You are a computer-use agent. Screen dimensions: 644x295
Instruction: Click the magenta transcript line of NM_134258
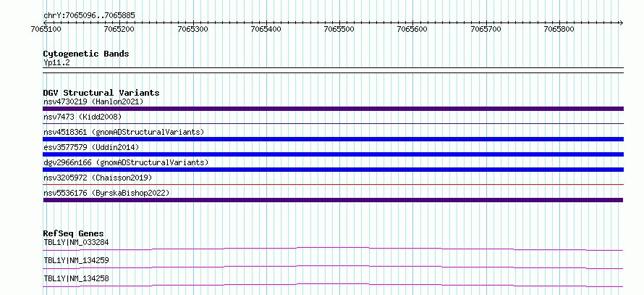click(x=333, y=285)
